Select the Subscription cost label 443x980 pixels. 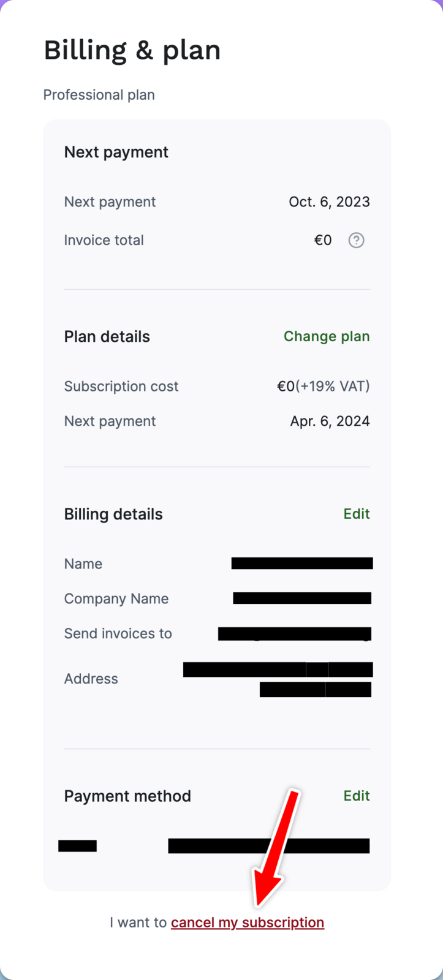[121, 386]
